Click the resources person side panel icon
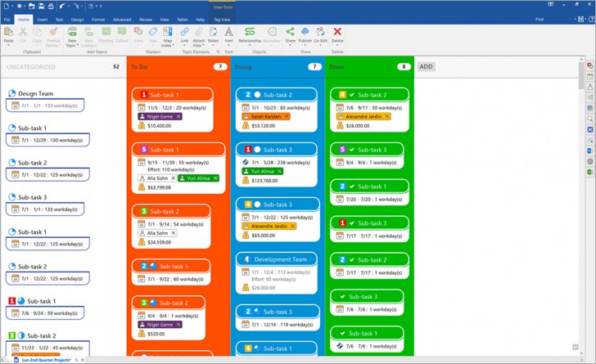Viewport: 596px width, 364px height. tap(590, 87)
